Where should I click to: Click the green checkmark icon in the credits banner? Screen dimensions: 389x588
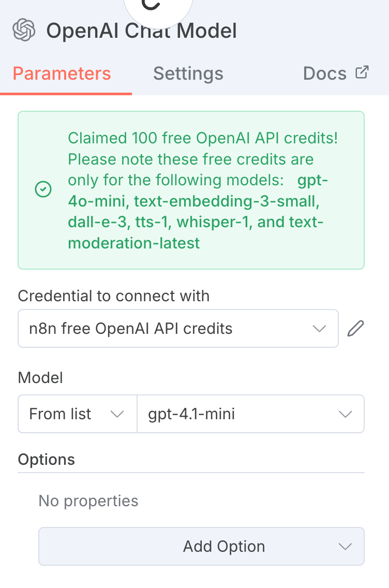click(43, 189)
